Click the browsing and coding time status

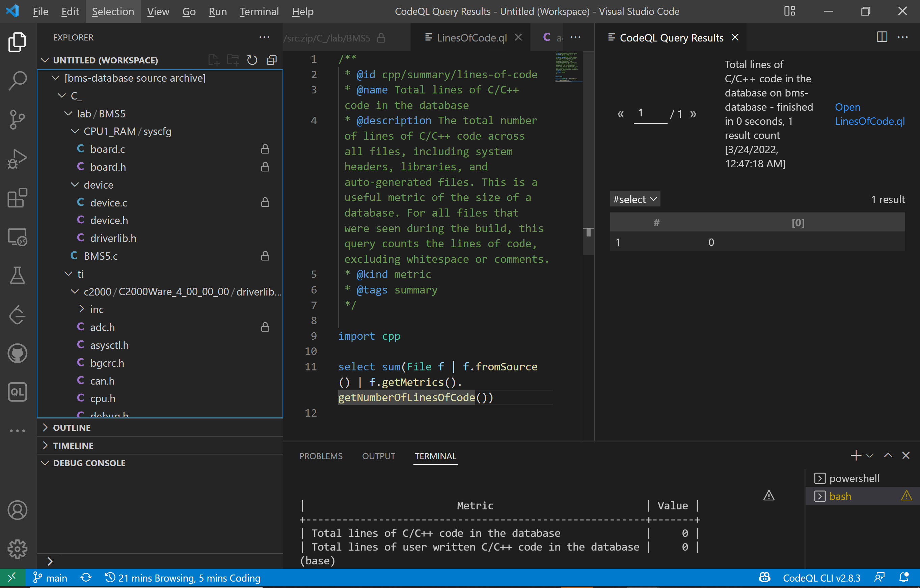point(183,578)
